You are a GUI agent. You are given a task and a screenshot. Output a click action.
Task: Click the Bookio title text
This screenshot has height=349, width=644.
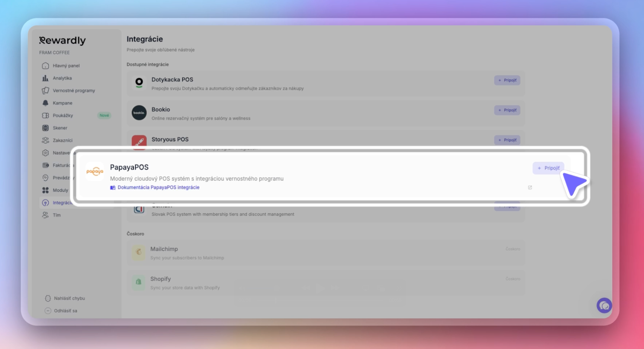pyautogui.click(x=161, y=109)
